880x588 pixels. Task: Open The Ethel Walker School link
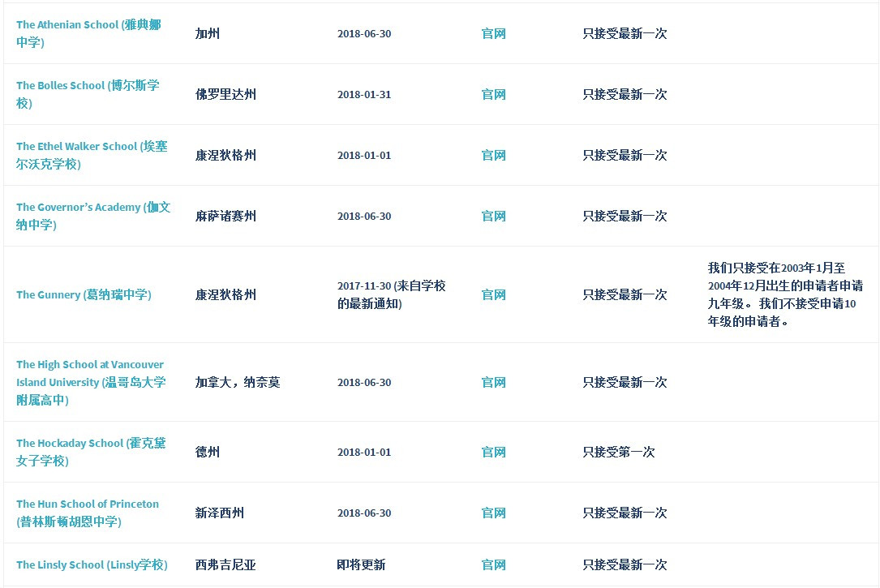[x=92, y=155]
